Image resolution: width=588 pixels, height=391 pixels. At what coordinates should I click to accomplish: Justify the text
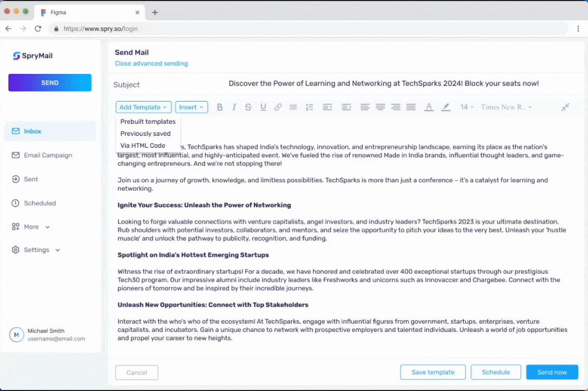pyautogui.click(x=411, y=107)
